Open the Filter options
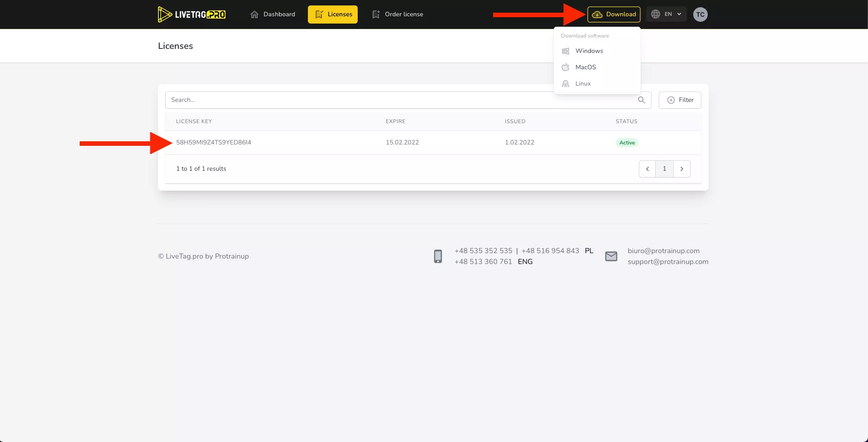The height and width of the screenshot is (442, 868). tap(680, 100)
